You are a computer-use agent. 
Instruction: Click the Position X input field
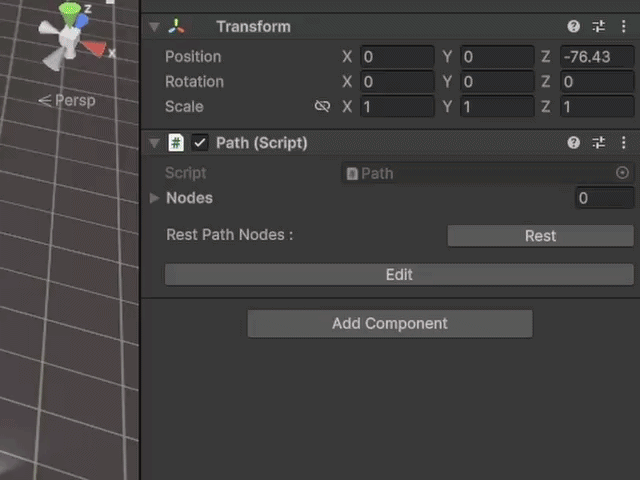pyautogui.click(x=397, y=57)
